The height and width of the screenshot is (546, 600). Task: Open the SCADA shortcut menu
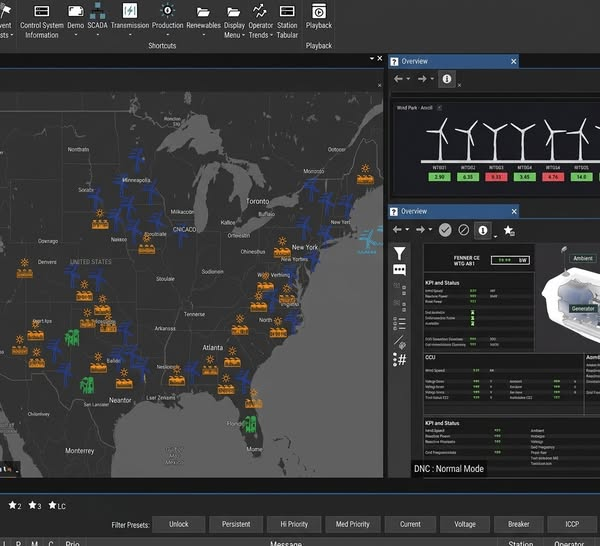pyautogui.click(x=97, y=21)
